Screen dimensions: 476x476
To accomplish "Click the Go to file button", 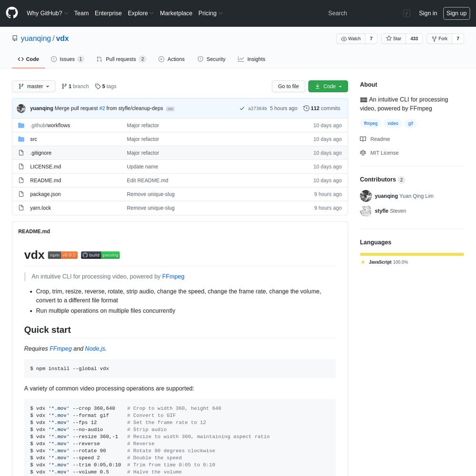I will click(x=288, y=86).
